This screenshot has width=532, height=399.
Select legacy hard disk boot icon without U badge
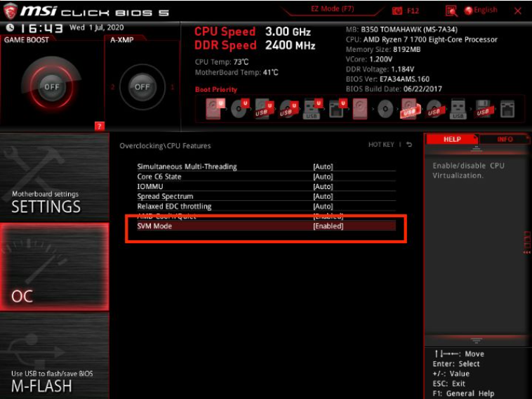(x=360, y=109)
